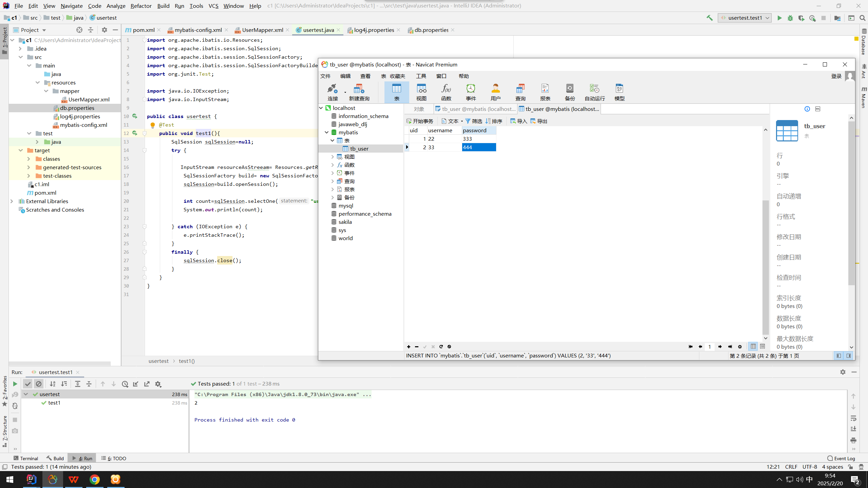Click the 排序 (Sort) button in Navicat

pos(494,121)
